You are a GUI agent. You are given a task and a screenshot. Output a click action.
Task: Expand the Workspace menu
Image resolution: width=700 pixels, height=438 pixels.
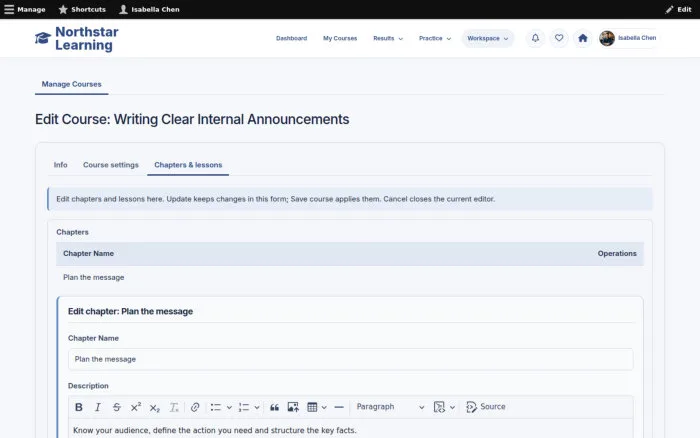coord(488,38)
